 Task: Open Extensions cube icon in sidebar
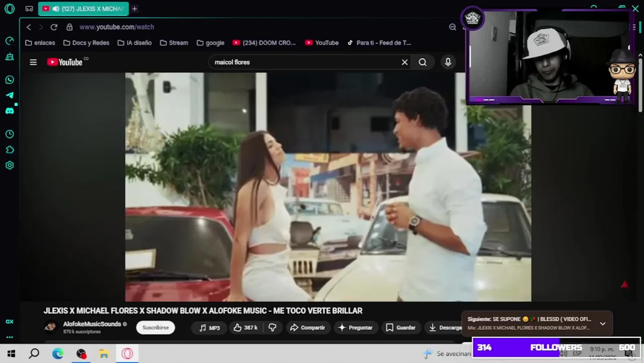tap(10, 150)
